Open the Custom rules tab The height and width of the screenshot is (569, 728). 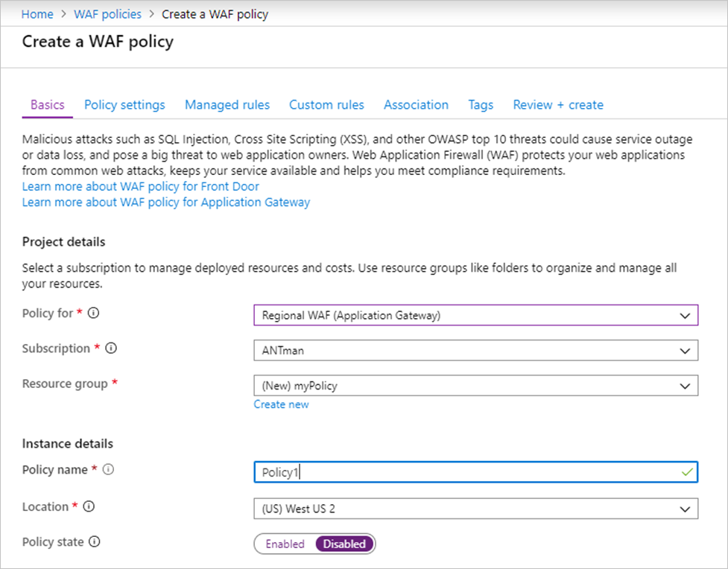coord(326,105)
